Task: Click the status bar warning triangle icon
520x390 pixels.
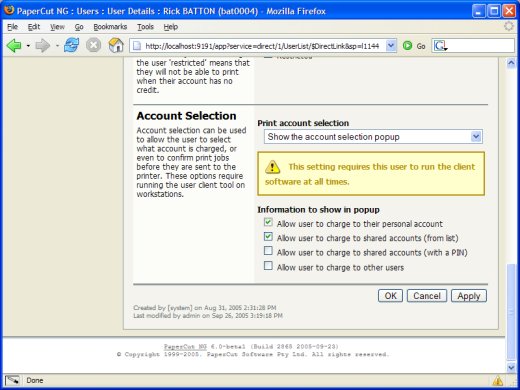Action: [x=498, y=380]
